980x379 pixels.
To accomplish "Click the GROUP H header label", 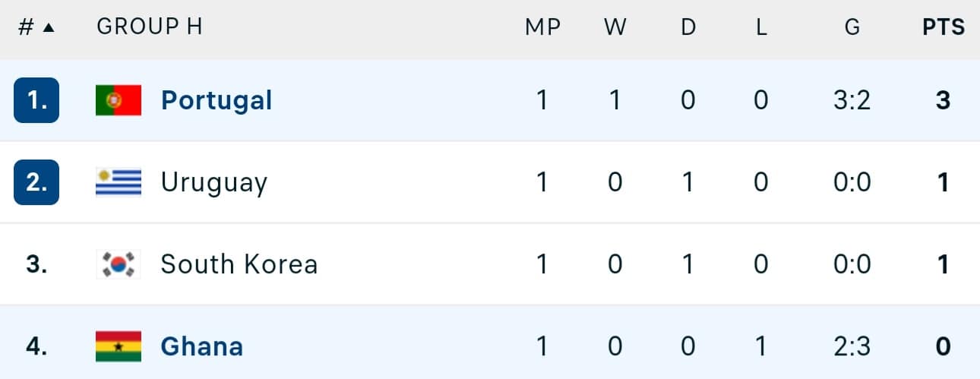I will pyautogui.click(x=150, y=28).
